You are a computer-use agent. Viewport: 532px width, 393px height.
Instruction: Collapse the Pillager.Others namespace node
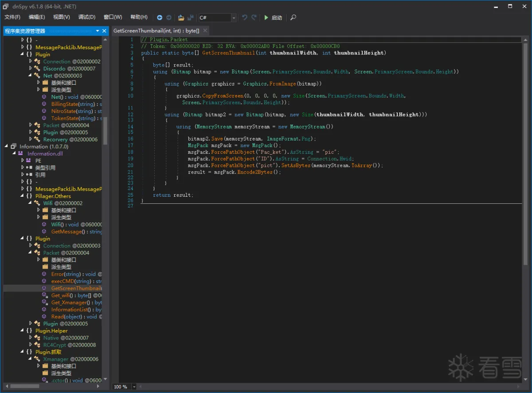tap(23, 196)
